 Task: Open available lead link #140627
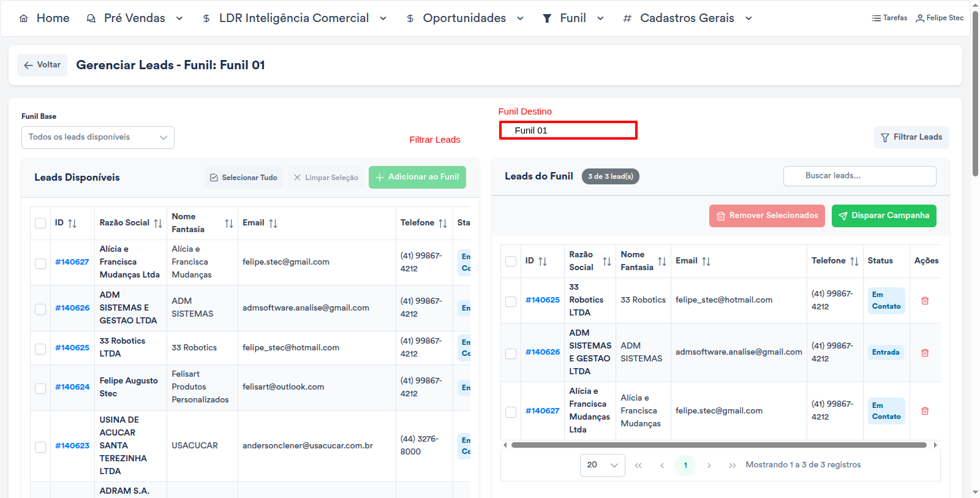[x=72, y=262]
